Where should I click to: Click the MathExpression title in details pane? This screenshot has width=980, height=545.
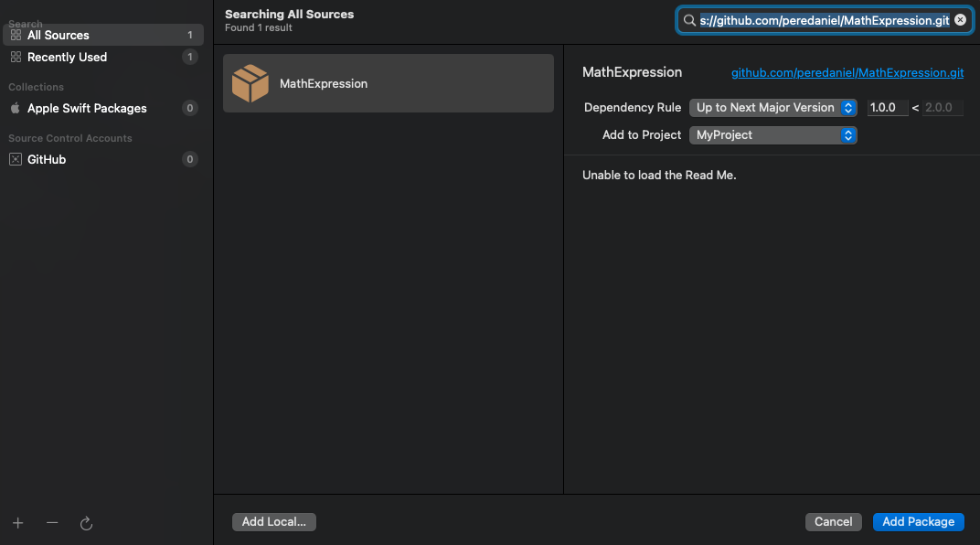[632, 72]
